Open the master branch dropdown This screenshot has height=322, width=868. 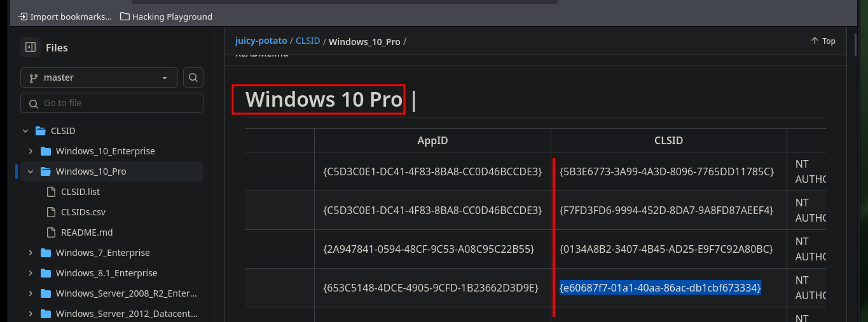(x=99, y=77)
